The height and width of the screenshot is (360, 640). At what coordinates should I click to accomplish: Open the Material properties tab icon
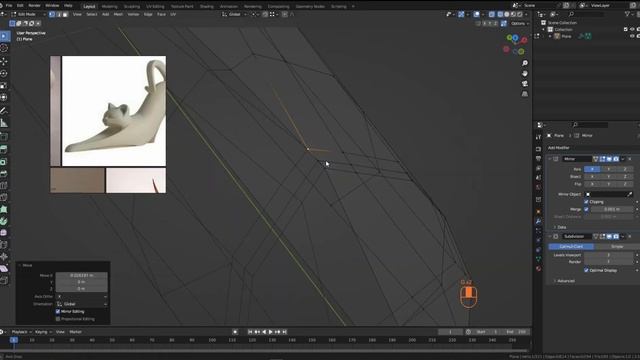538,269
